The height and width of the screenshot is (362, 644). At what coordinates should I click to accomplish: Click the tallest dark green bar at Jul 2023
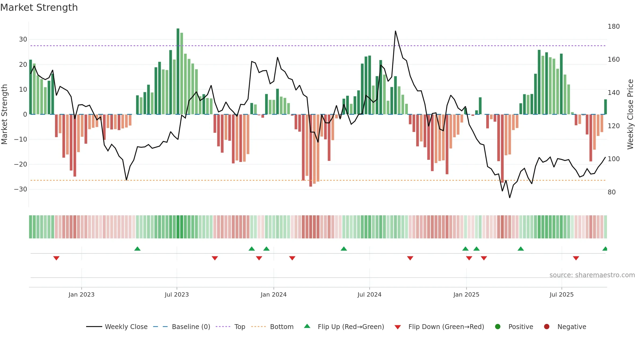178,71
